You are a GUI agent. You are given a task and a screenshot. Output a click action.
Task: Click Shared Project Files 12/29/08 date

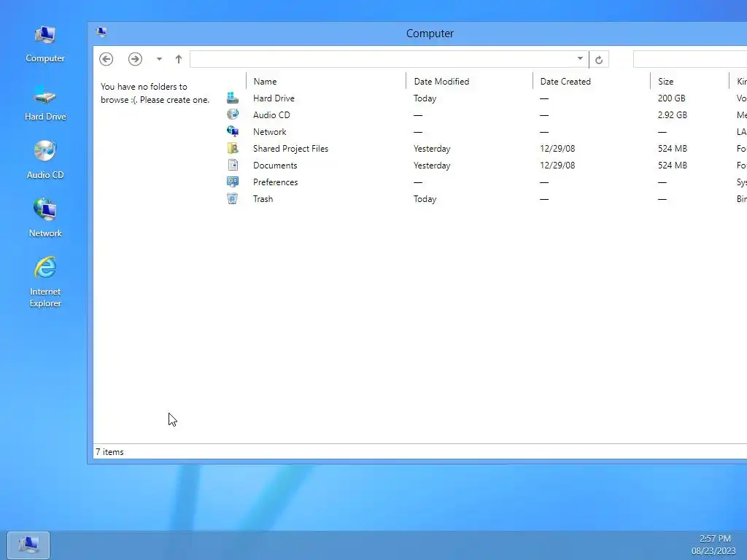(557, 148)
